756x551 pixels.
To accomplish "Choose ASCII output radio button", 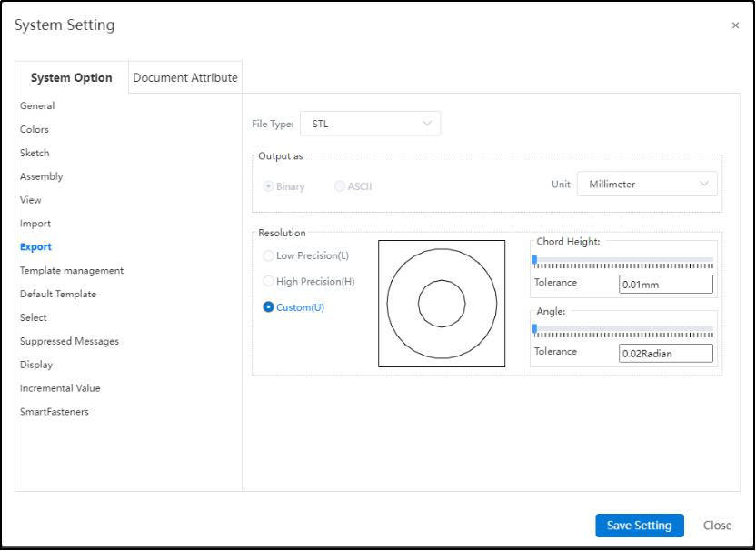I will click(340, 186).
